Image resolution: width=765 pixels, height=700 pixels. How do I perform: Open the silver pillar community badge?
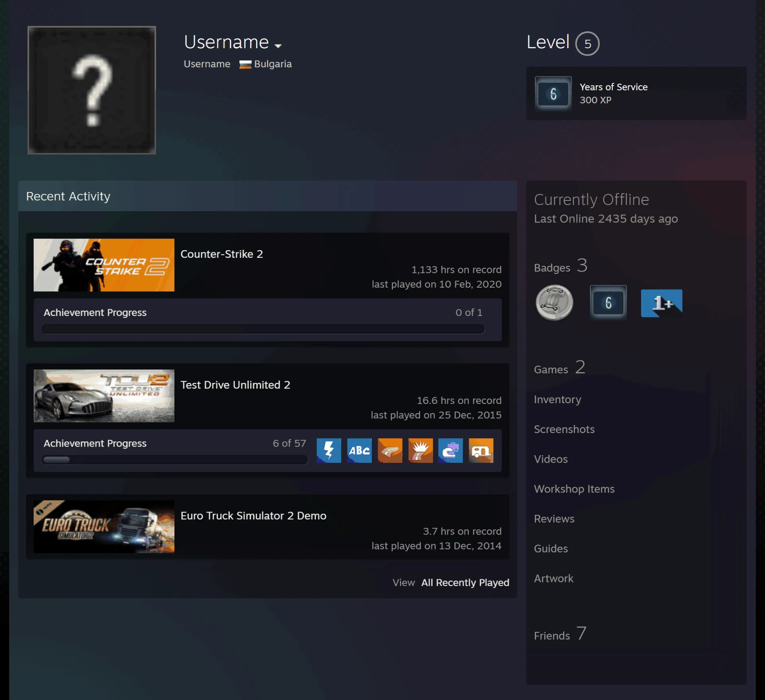554,302
